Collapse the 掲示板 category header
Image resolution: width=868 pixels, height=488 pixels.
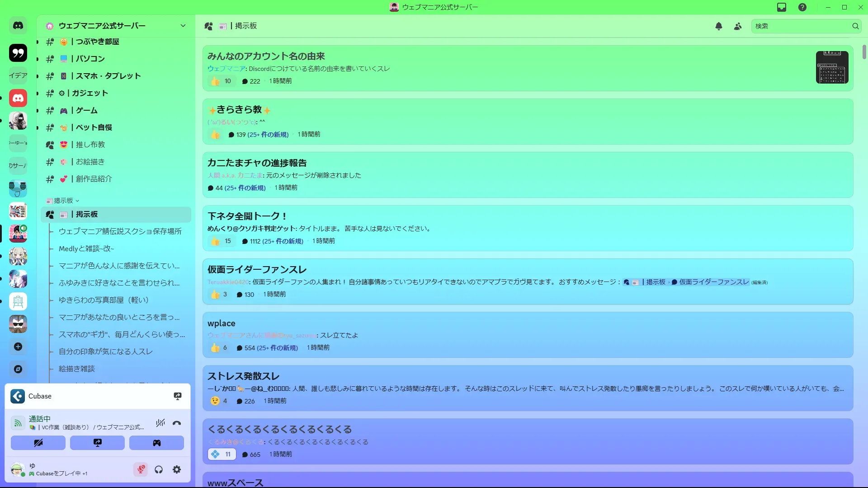(x=63, y=201)
